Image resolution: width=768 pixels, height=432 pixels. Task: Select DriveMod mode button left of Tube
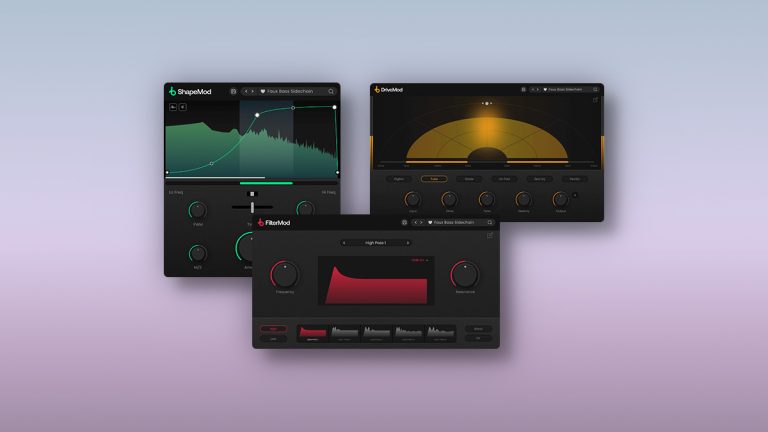399,179
